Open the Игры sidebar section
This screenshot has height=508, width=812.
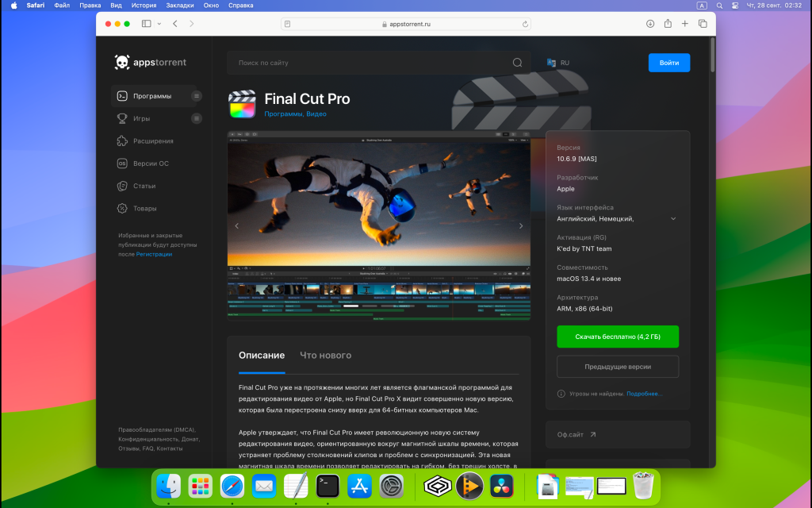coord(141,119)
